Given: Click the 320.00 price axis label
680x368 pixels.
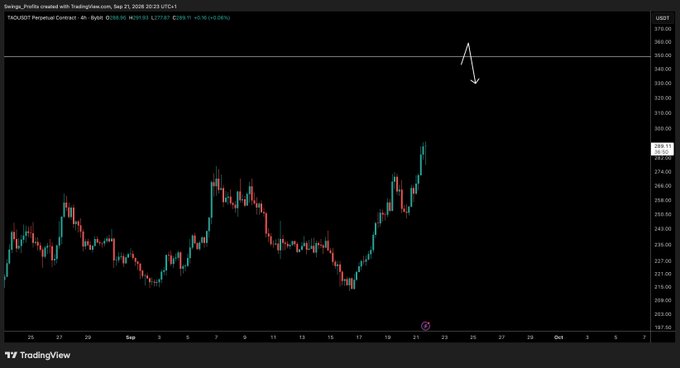Looking at the screenshot, I should pos(663,98).
